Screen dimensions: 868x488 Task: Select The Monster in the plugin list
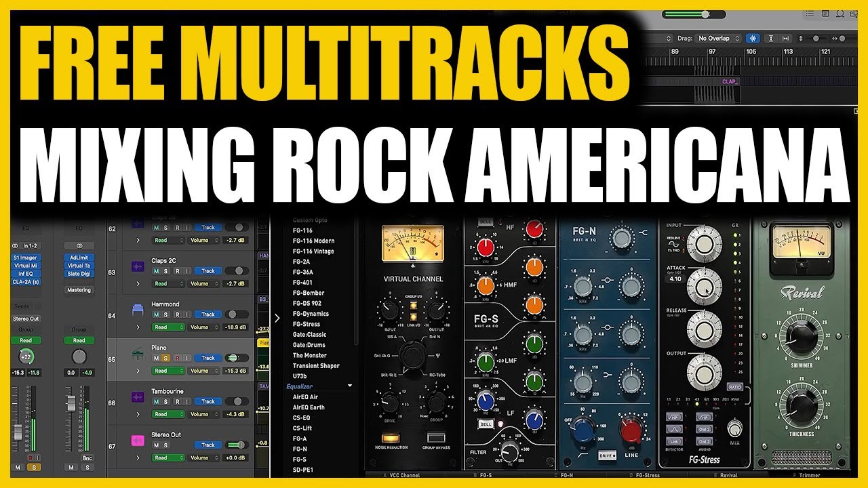click(x=310, y=355)
